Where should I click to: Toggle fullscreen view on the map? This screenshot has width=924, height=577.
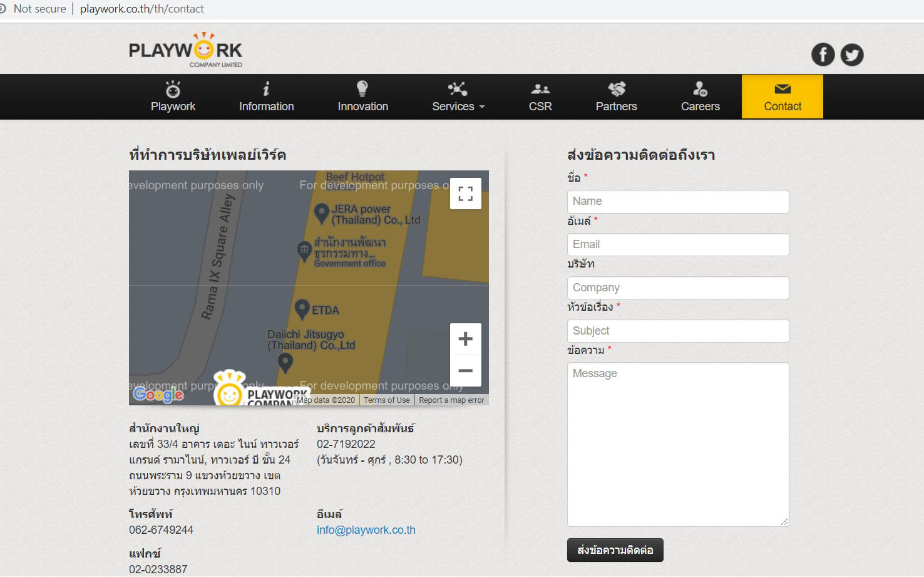(x=465, y=194)
